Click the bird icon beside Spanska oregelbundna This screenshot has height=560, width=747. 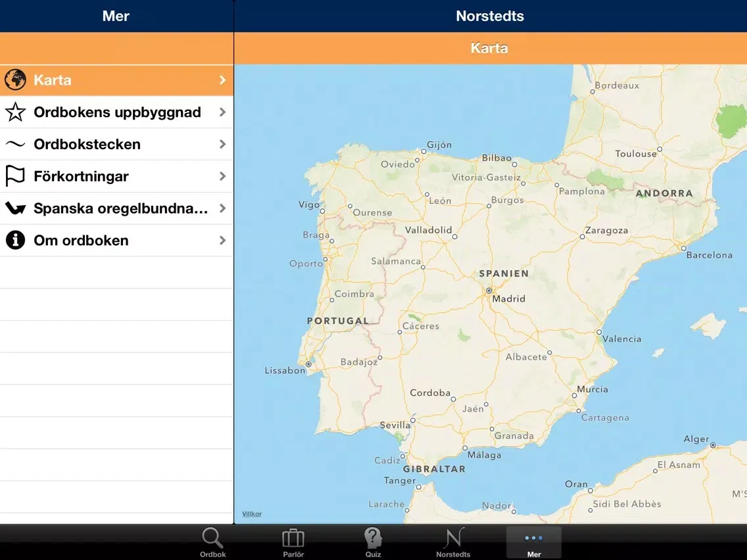coord(15,208)
